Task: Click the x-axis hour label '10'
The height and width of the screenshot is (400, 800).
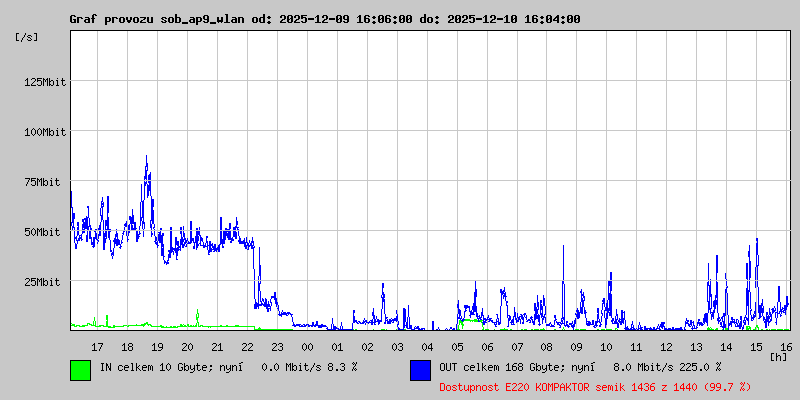Action: 607,347
